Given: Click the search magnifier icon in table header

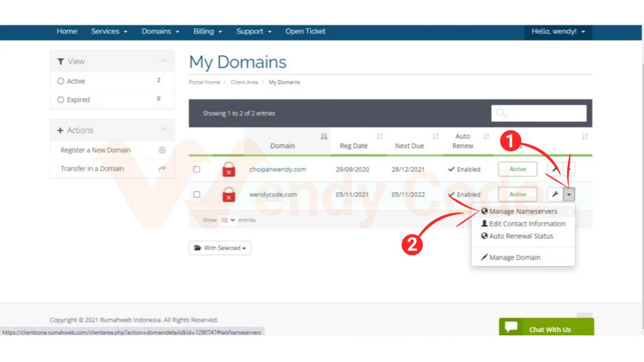Looking at the screenshot, I should pos(502,113).
